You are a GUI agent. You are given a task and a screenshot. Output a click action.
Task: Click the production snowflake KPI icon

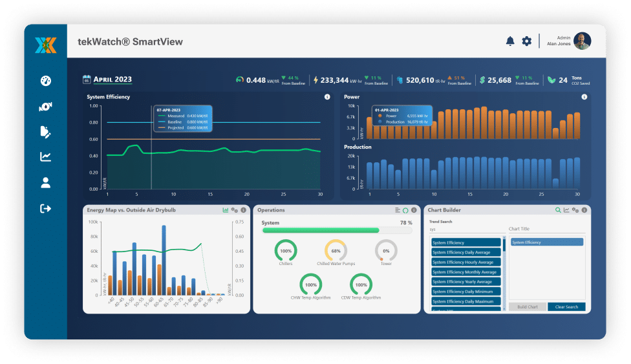pyautogui.click(x=400, y=80)
